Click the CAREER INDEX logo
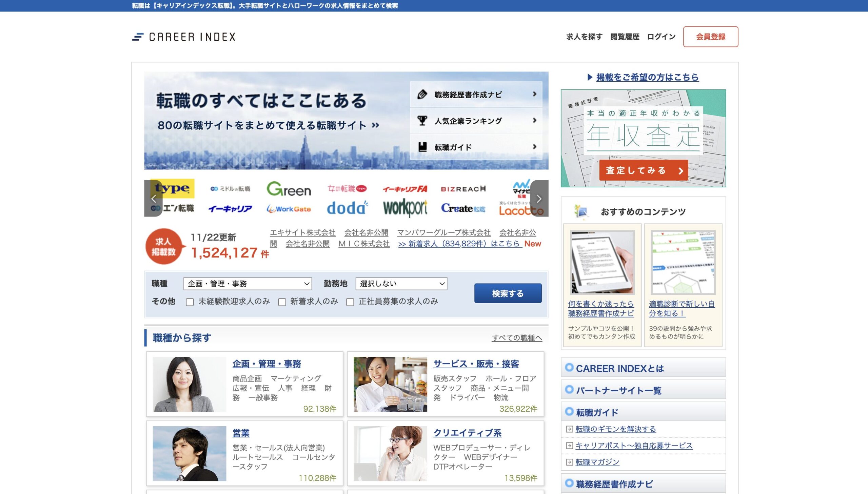868x494 pixels. 184,37
